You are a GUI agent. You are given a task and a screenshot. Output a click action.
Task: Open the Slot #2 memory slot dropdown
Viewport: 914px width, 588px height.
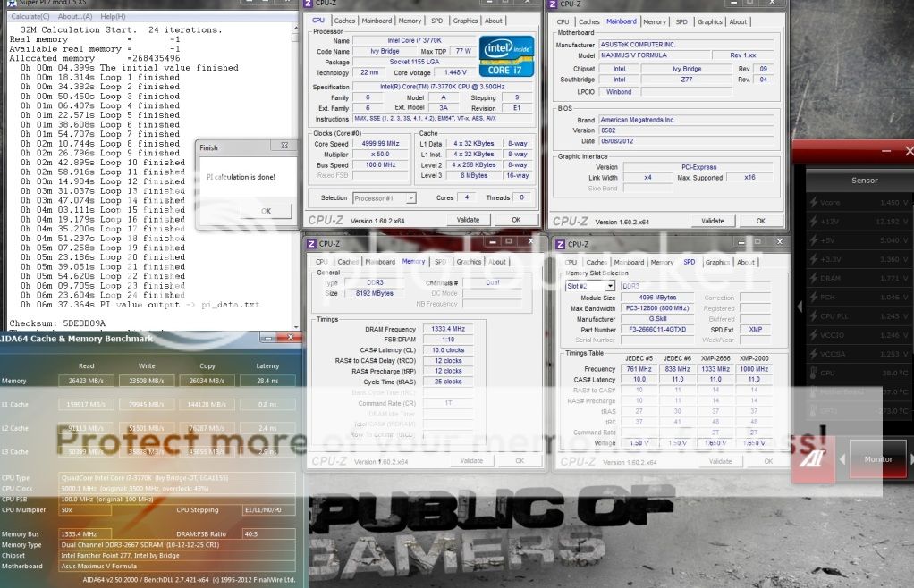pos(590,286)
